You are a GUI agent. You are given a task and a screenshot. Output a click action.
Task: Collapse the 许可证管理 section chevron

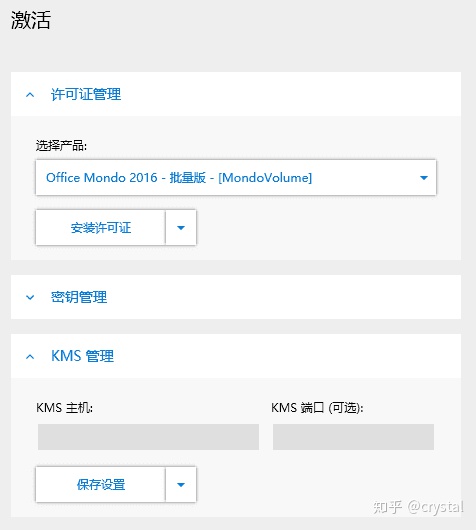click(30, 95)
